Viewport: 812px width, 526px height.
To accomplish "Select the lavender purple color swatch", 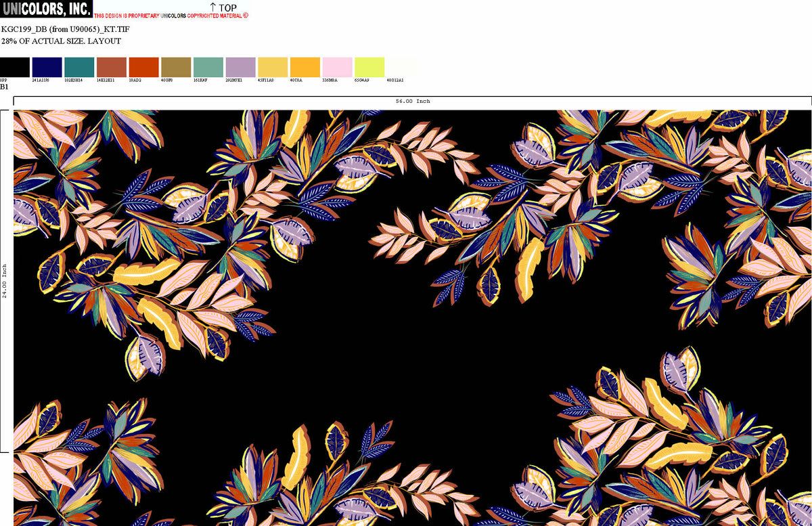I will click(240, 67).
